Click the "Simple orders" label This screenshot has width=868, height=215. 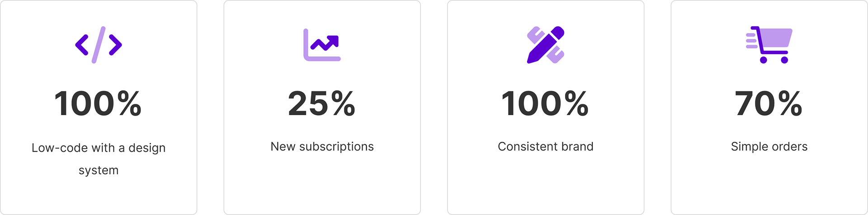pyautogui.click(x=769, y=146)
